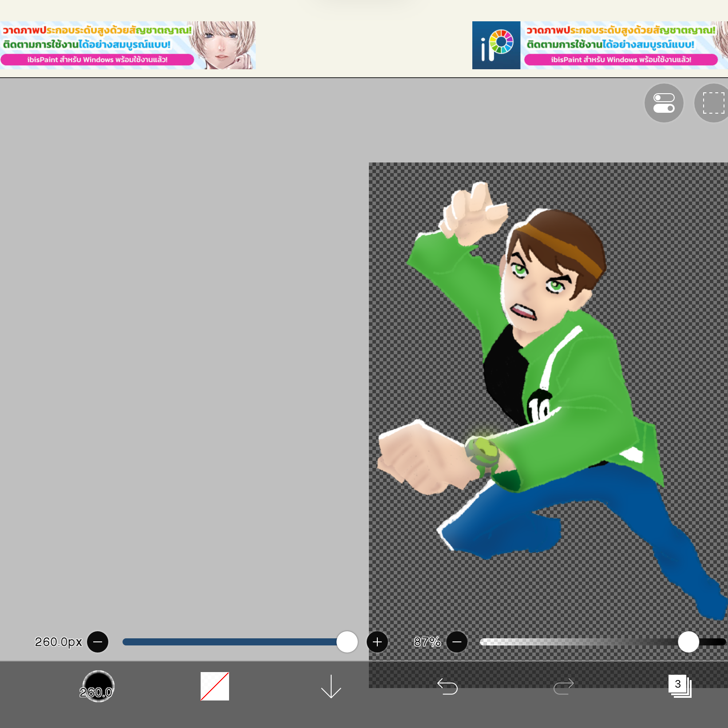Click the opacity slider handle

tap(688, 642)
